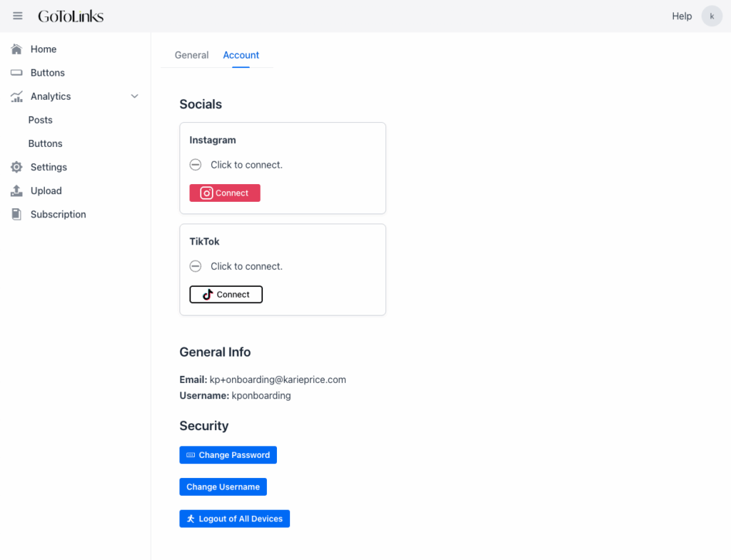This screenshot has width=731, height=560.
Task: Open the hamburger menu icon
Action: (x=18, y=16)
